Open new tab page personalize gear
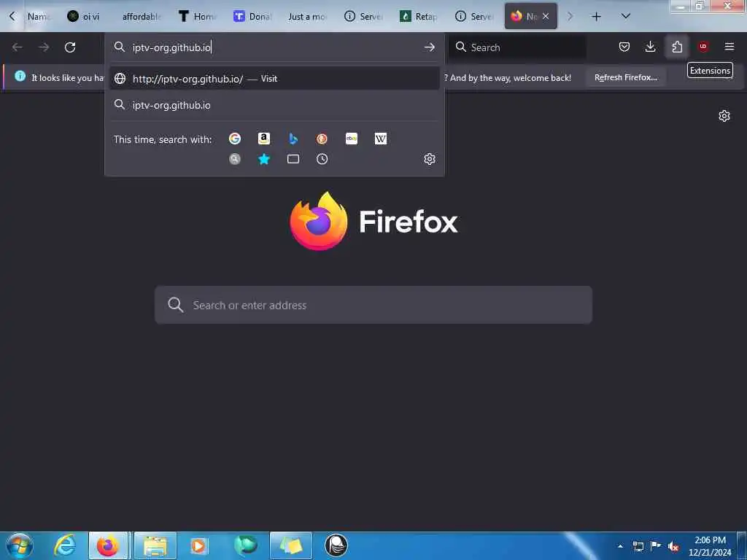This screenshot has width=747, height=560. pos(724,116)
